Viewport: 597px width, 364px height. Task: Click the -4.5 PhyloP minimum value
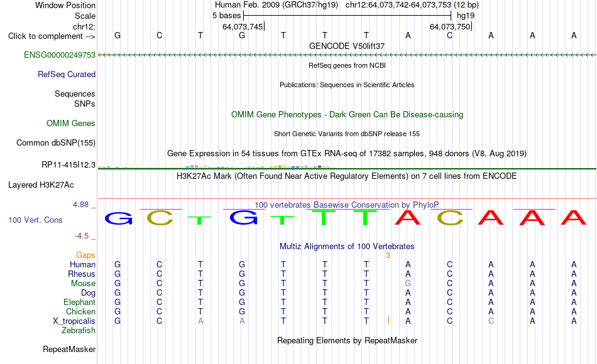click(82, 236)
